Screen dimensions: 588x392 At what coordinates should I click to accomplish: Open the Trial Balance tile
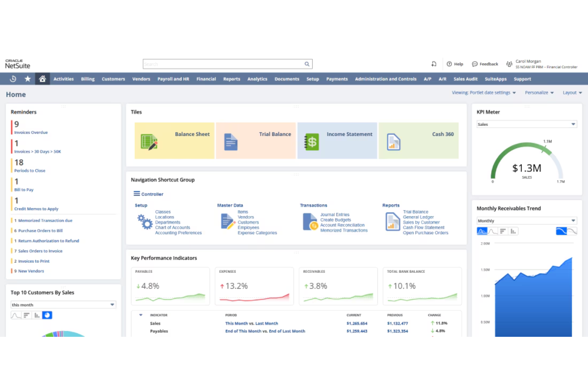(256, 141)
